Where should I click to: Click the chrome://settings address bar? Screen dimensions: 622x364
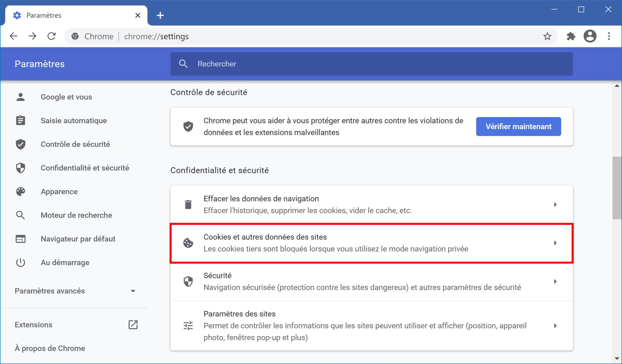pos(311,36)
